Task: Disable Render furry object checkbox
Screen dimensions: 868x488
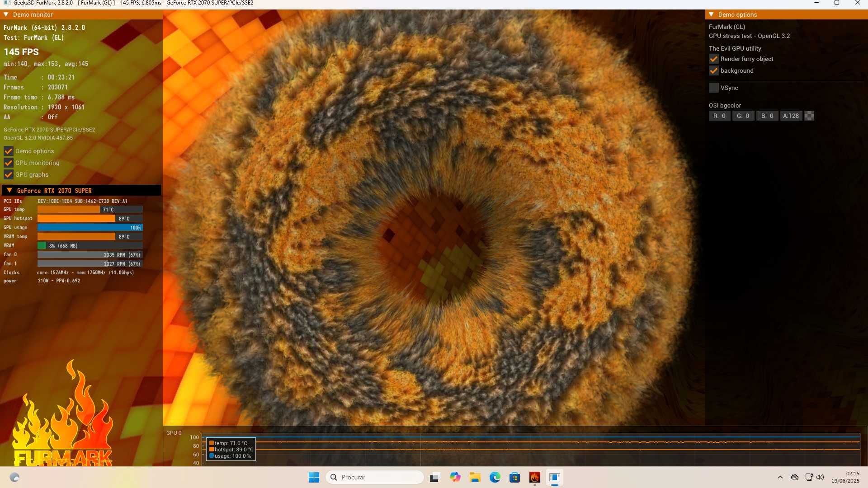Action: click(713, 59)
